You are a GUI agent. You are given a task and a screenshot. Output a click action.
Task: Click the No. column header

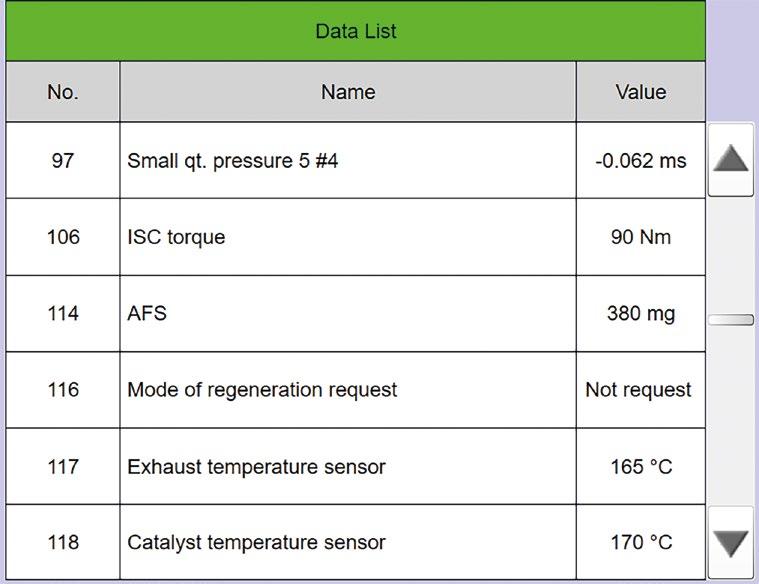click(x=62, y=92)
